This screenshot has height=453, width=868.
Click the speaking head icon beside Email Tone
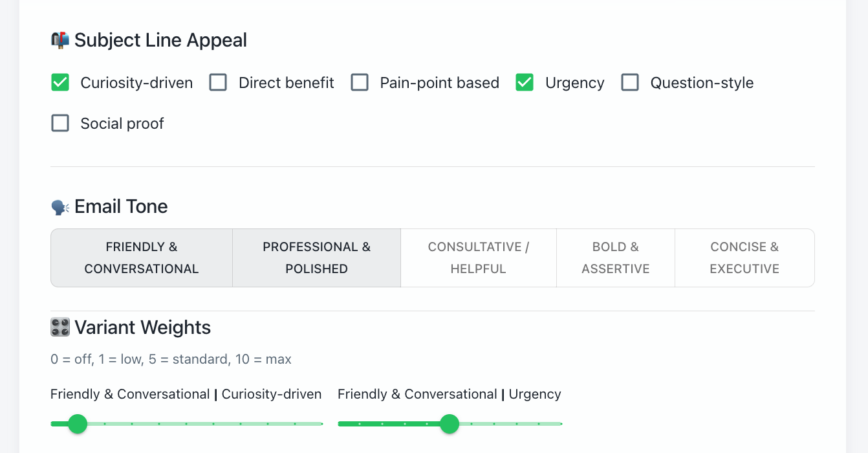pos(60,206)
